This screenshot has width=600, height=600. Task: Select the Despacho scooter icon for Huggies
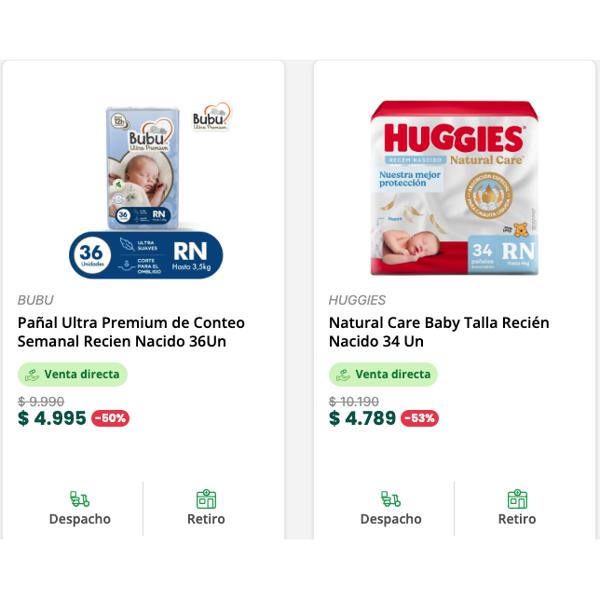(x=391, y=499)
